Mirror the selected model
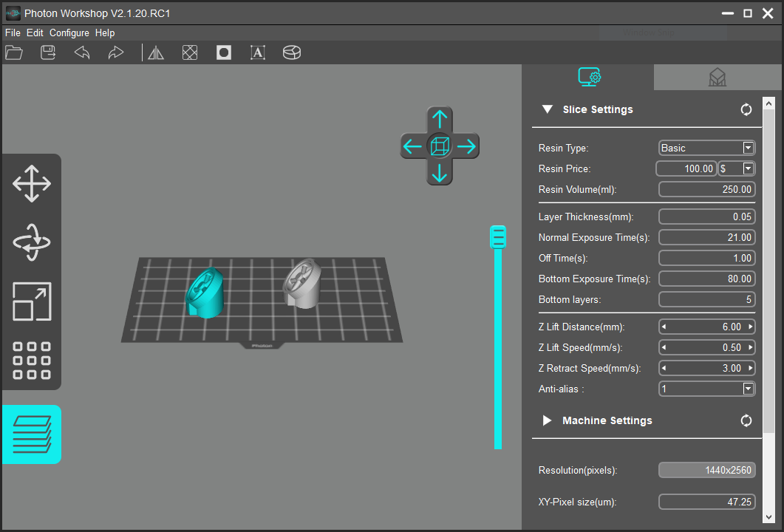 pos(155,52)
